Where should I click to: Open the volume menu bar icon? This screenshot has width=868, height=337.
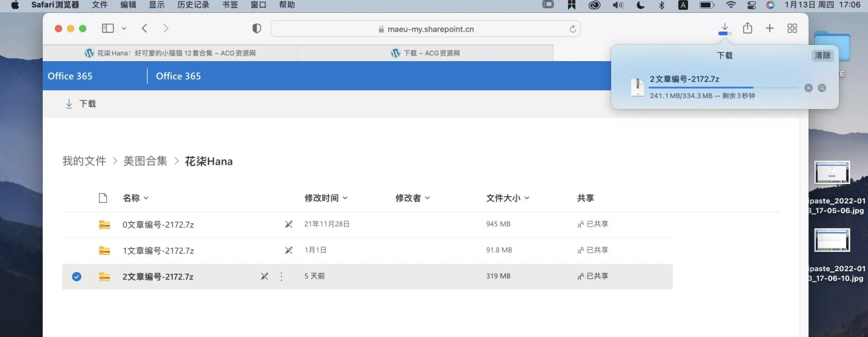pyautogui.click(x=618, y=5)
